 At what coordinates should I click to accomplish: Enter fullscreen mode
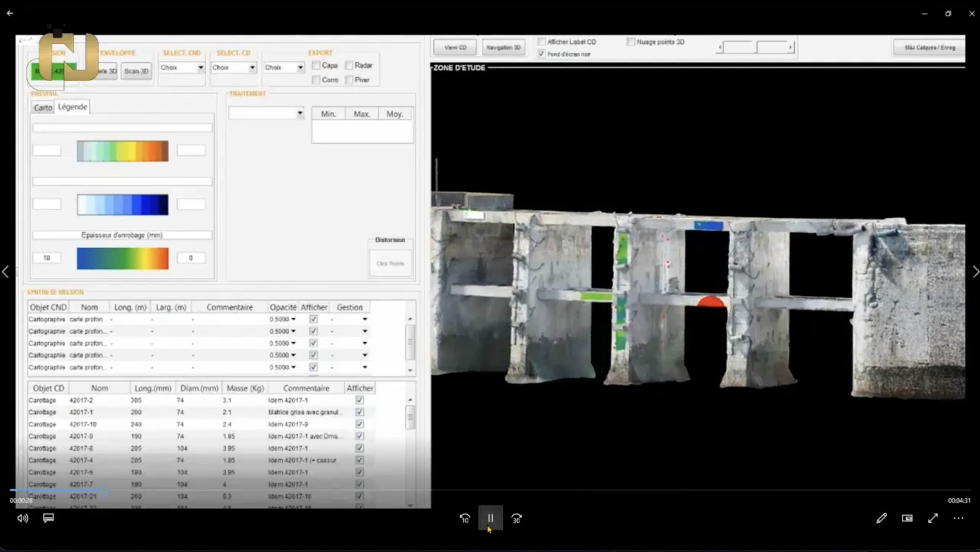point(933,518)
